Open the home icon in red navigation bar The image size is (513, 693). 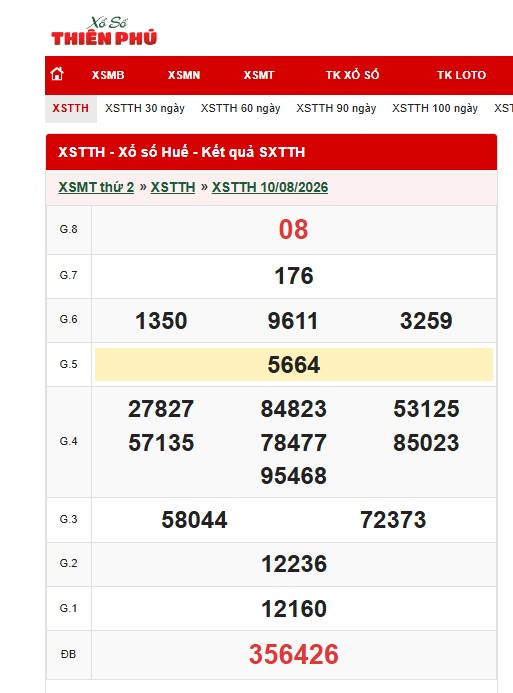click(x=57, y=74)
